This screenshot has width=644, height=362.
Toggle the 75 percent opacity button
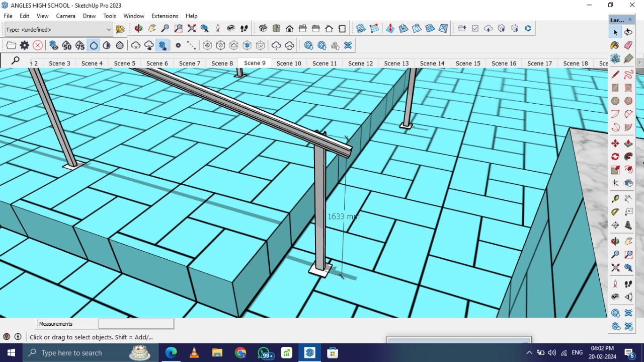click(x=80, y=46)
